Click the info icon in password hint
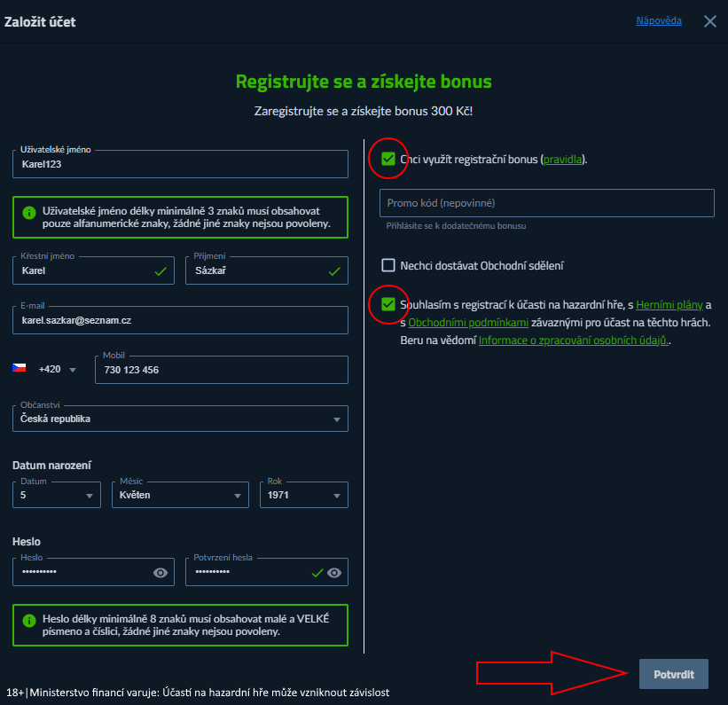 (29, 621)
